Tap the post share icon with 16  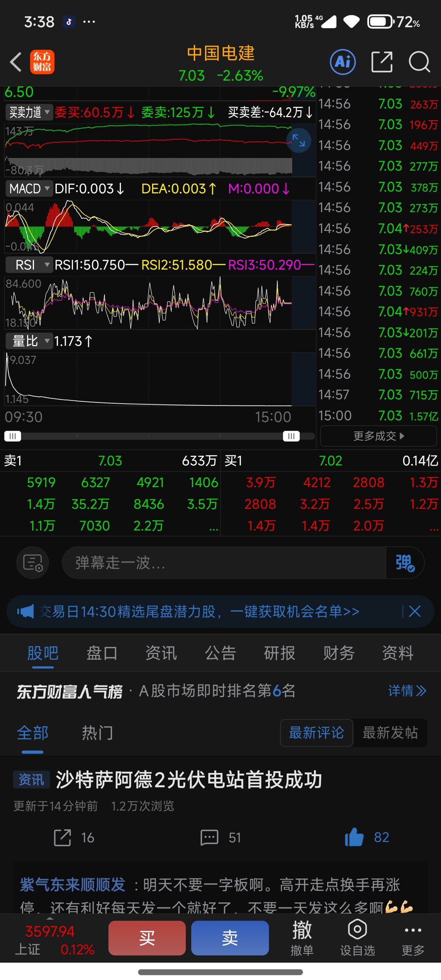click(63, 838)
